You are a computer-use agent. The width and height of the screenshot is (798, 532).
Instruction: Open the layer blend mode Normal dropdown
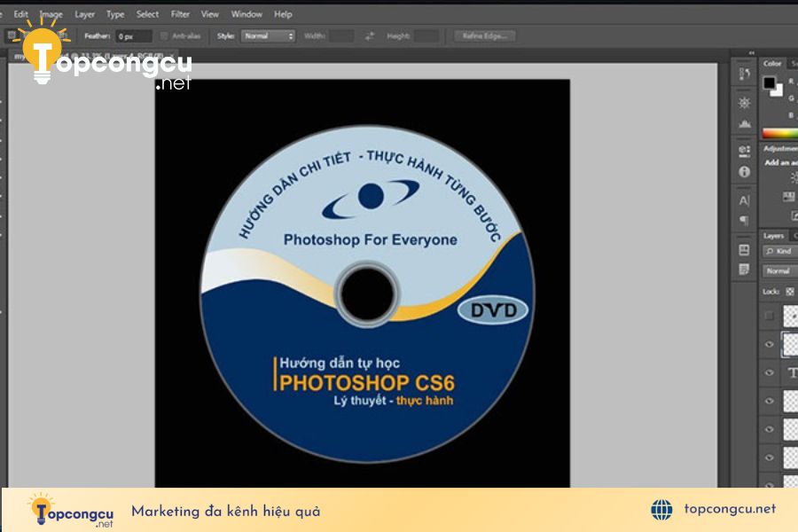click(x=780, y=270)
